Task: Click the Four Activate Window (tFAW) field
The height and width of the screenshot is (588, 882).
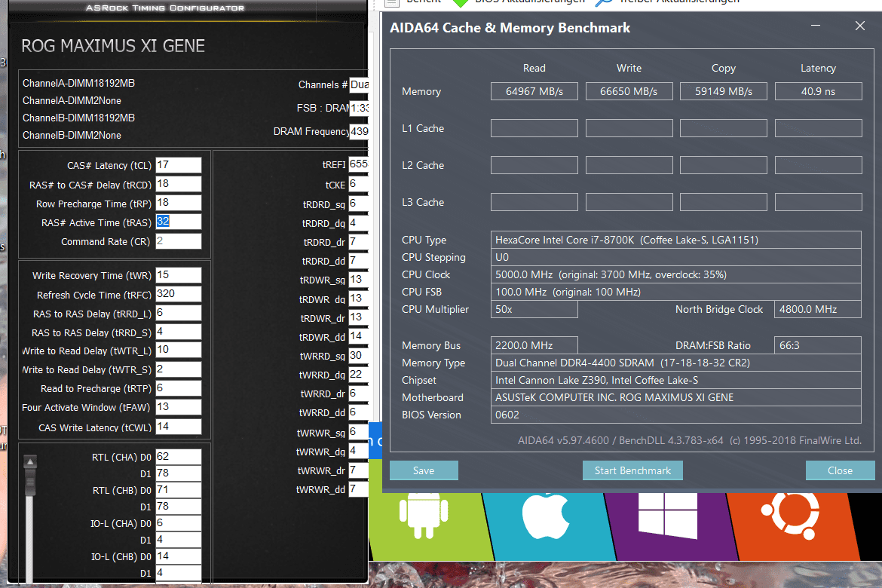Action: [x=179, y=407]
